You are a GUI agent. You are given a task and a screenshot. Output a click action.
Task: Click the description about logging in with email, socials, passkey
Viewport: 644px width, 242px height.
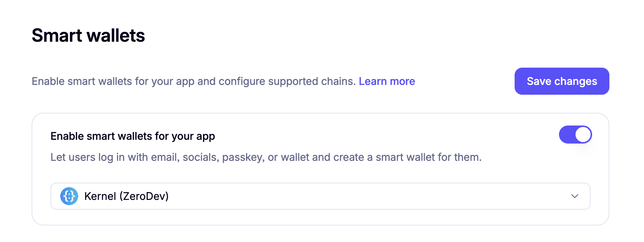point(266,157)
